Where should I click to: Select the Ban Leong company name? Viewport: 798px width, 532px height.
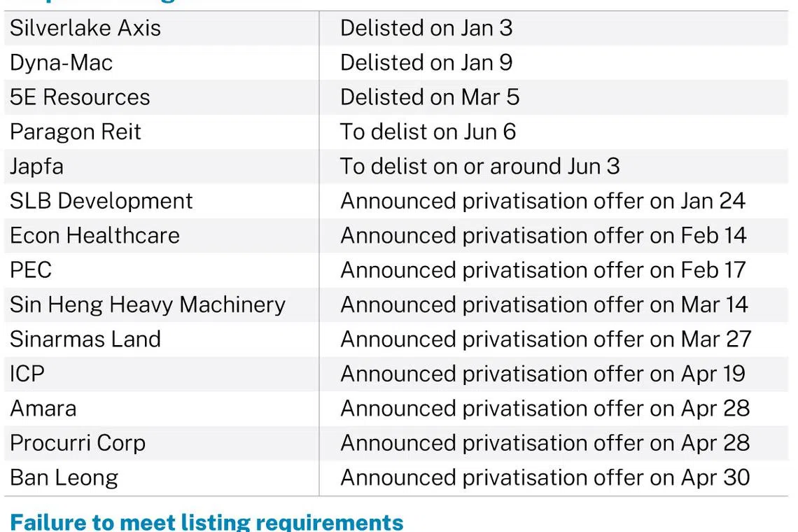click(64, 477)
